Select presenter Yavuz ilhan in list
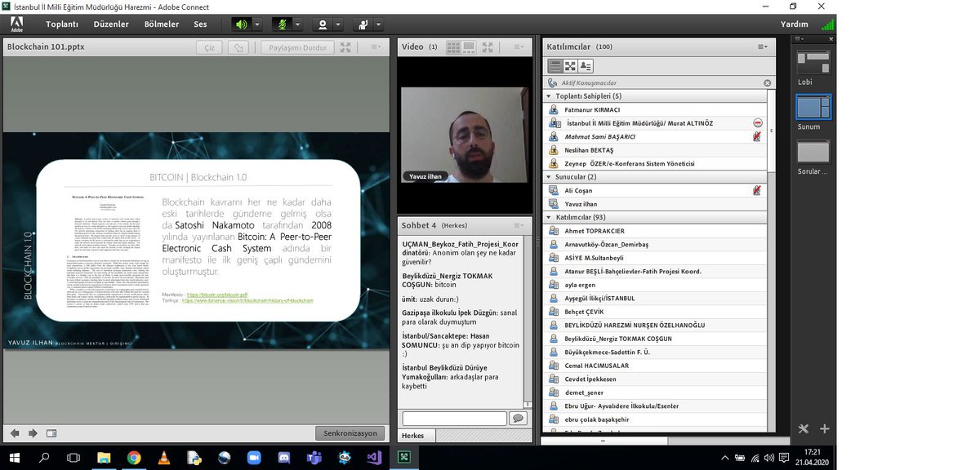This screenshot has width=980, height=470. point(656,204)
